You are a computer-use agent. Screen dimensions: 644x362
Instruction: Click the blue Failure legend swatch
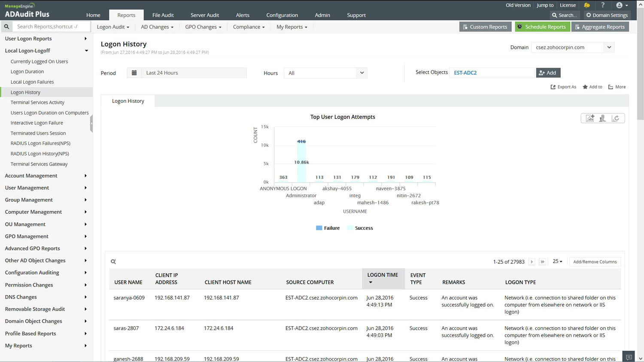[x=319, y=228]
